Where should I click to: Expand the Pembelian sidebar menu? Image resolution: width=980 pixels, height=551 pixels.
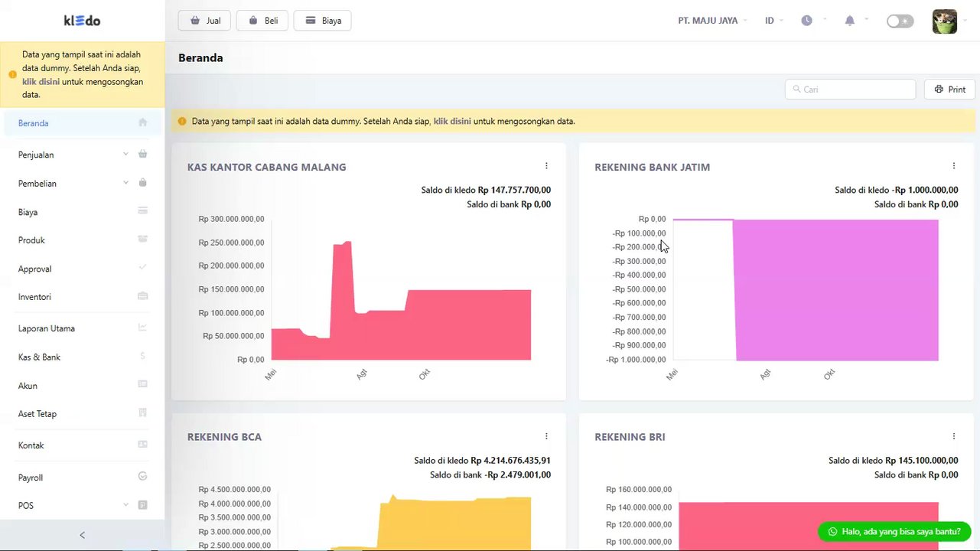(83, 184)
